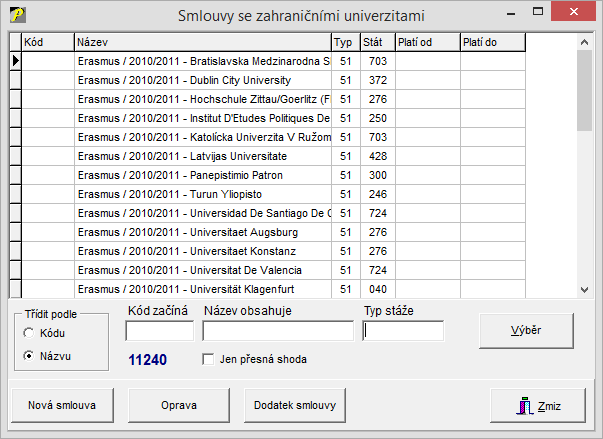Image resolution: width=603 pixels, height=439 pixels.
Task: Enable the Jen přesná shoda checkbox
Action: [209, 359]
